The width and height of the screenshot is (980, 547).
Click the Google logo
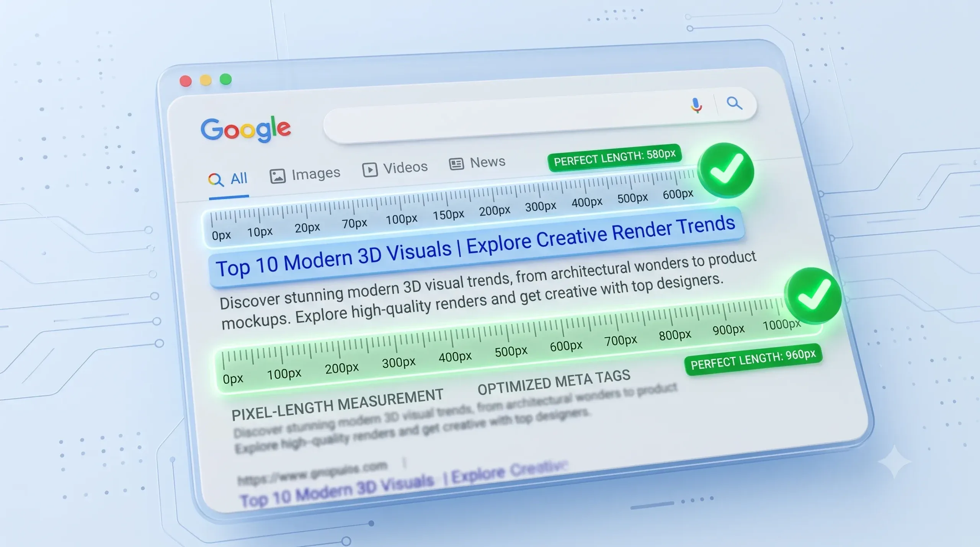tap(246, 129)
